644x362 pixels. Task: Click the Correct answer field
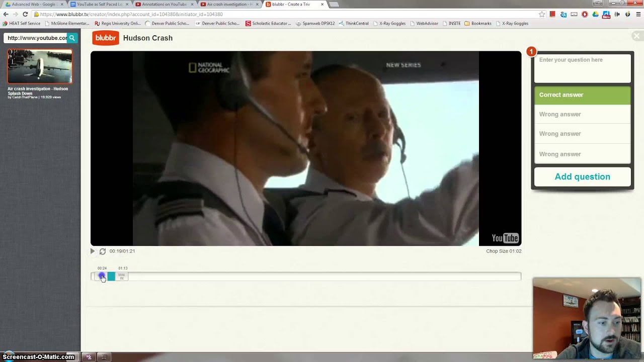tap(582, 95)
